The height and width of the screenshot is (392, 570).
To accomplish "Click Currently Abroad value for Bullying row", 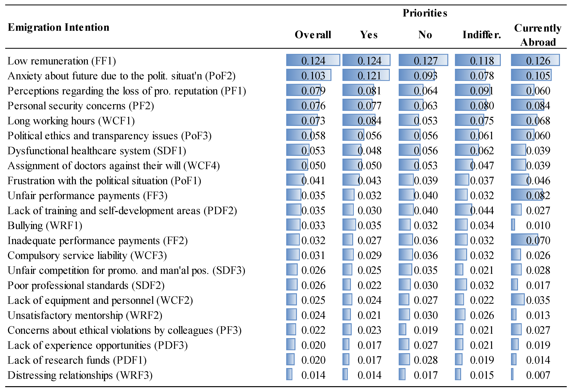I will point(538,225).
